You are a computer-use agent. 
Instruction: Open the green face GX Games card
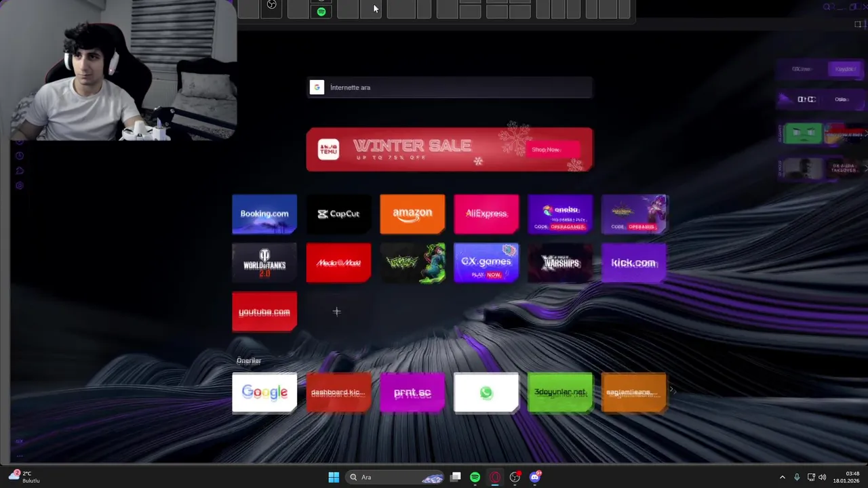pyautogui.click(x=803, y=134)
